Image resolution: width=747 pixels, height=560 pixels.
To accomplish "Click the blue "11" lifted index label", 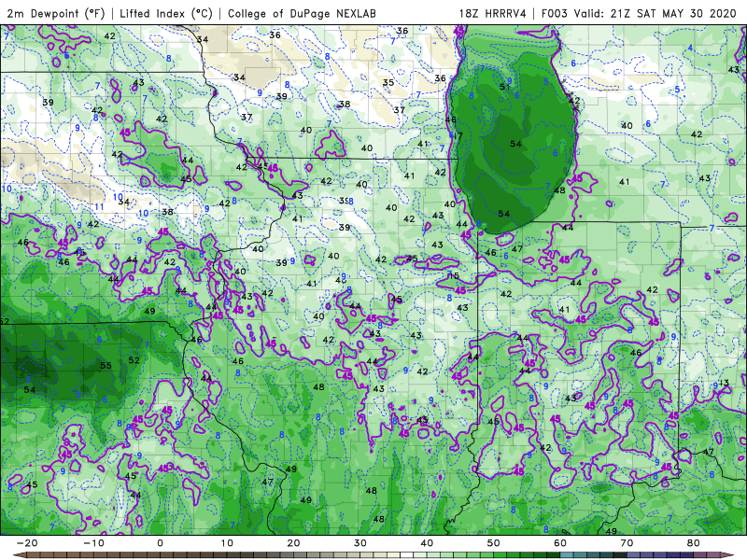I will tap(99, 206).
